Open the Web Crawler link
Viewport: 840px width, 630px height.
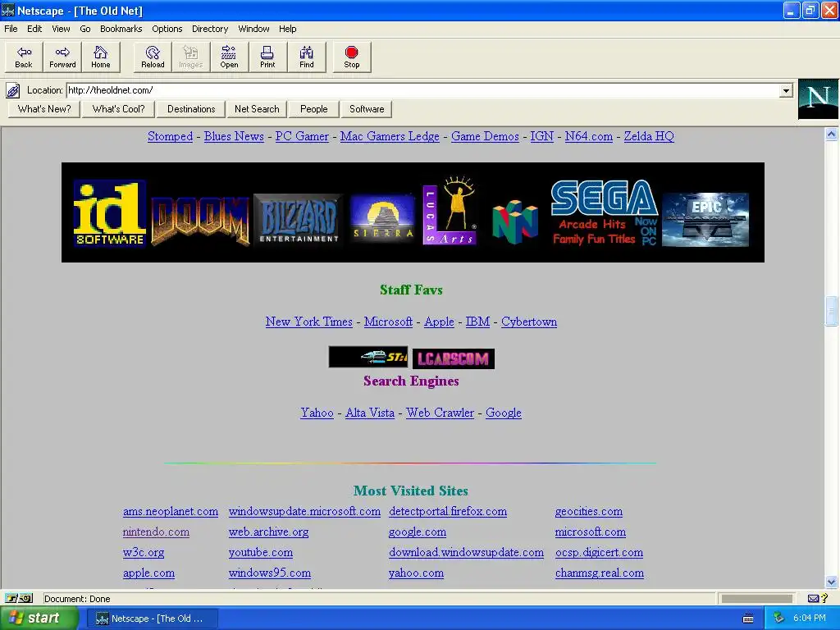pos(440,413)
